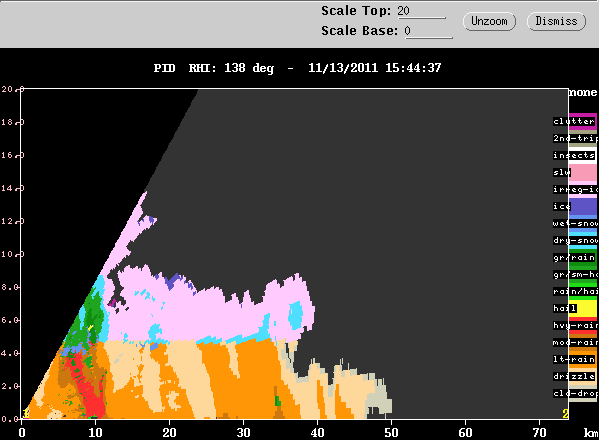Click the mod-rain legend label

(x=575, y=342)
